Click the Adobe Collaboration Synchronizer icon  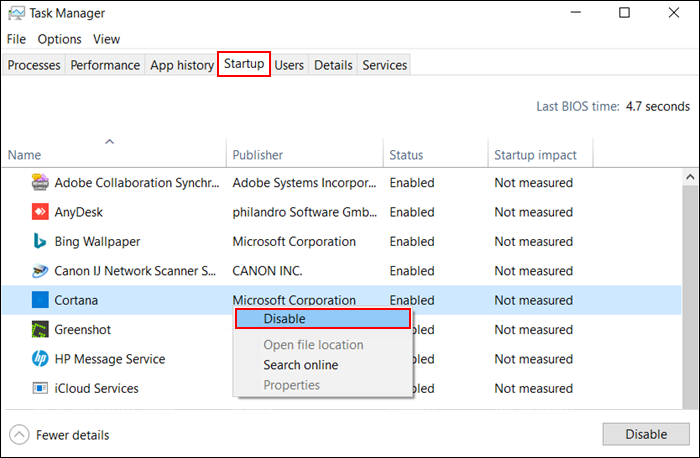[40, 182]
